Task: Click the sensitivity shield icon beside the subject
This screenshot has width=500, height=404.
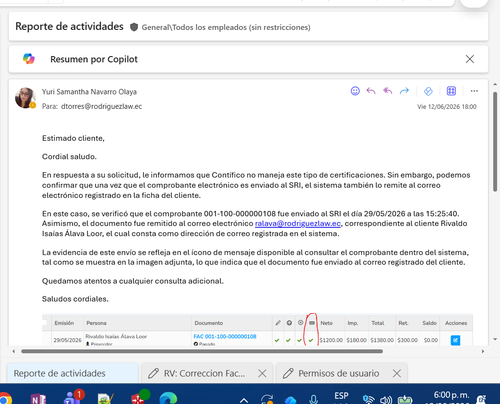Action: click(134, 27)
